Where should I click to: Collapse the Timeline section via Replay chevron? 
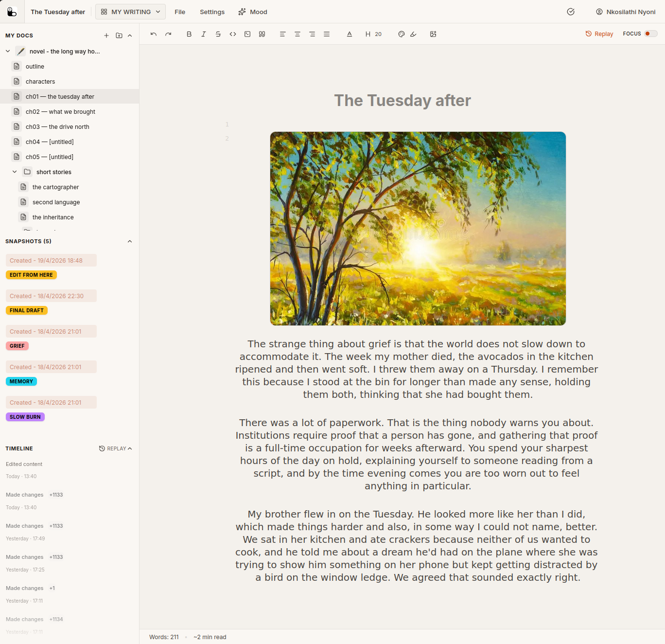tap(130, 448)
